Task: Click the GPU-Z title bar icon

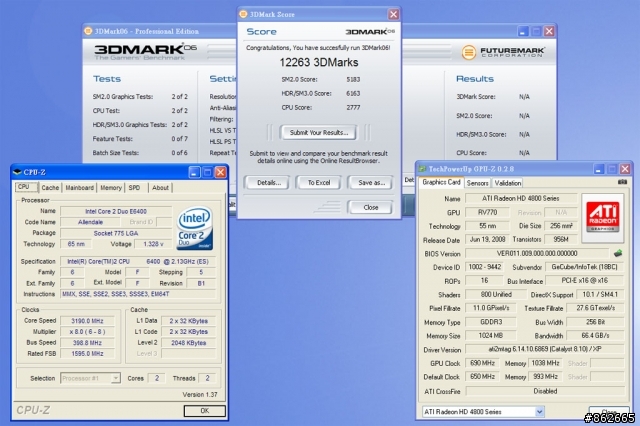Action: click(x=422, y=169)
